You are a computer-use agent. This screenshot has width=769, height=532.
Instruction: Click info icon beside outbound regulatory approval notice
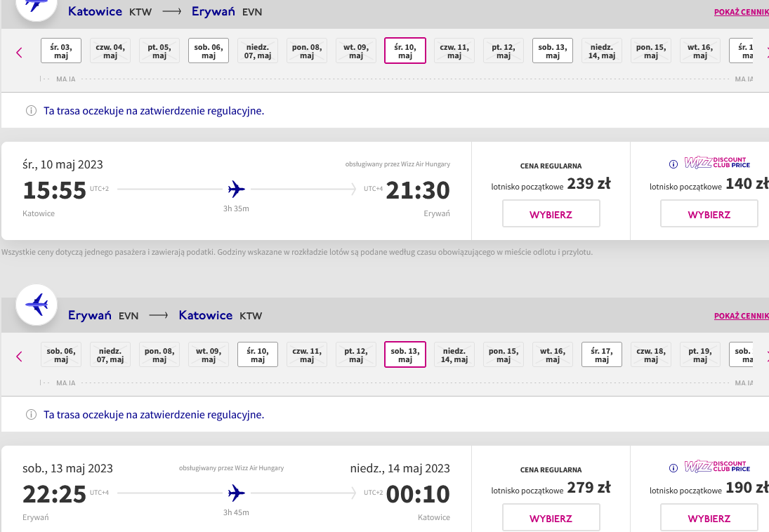(31, 111)
